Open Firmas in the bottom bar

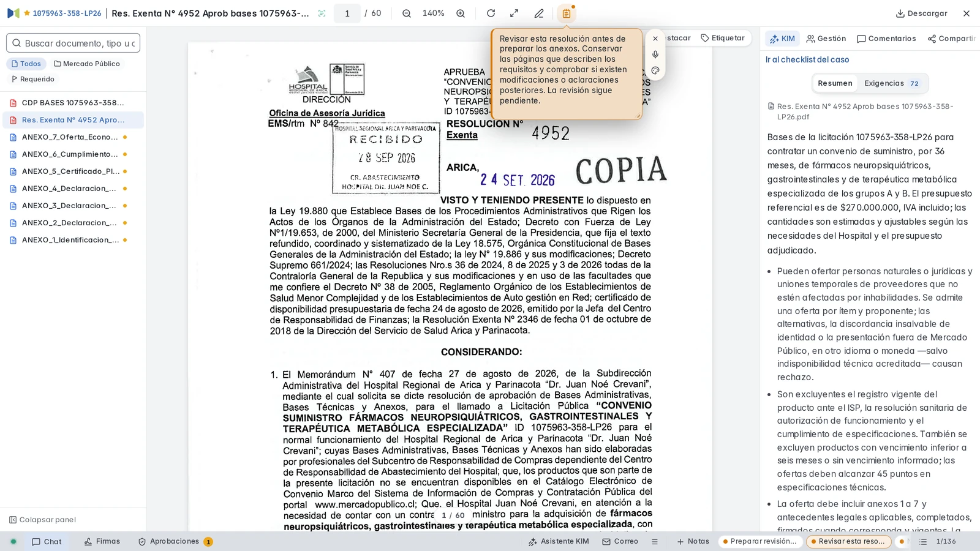pyautogui.click(x=102, y=542)
